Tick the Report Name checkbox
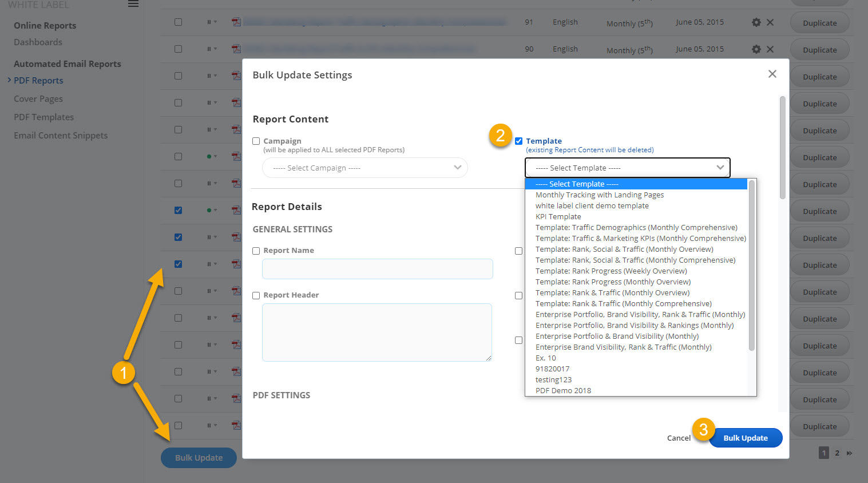The height and width of the screenshot is (483, 868). [x=256, y=251]
